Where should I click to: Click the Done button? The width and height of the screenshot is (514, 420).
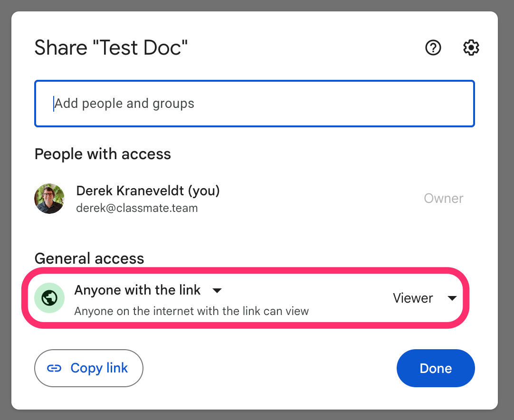436,368
